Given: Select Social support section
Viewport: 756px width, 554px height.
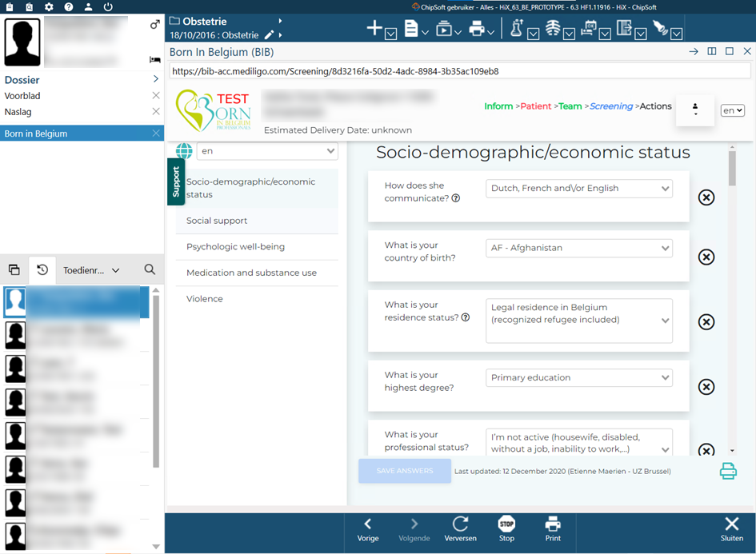Looking at the screenshot, I should click(257, 221).
